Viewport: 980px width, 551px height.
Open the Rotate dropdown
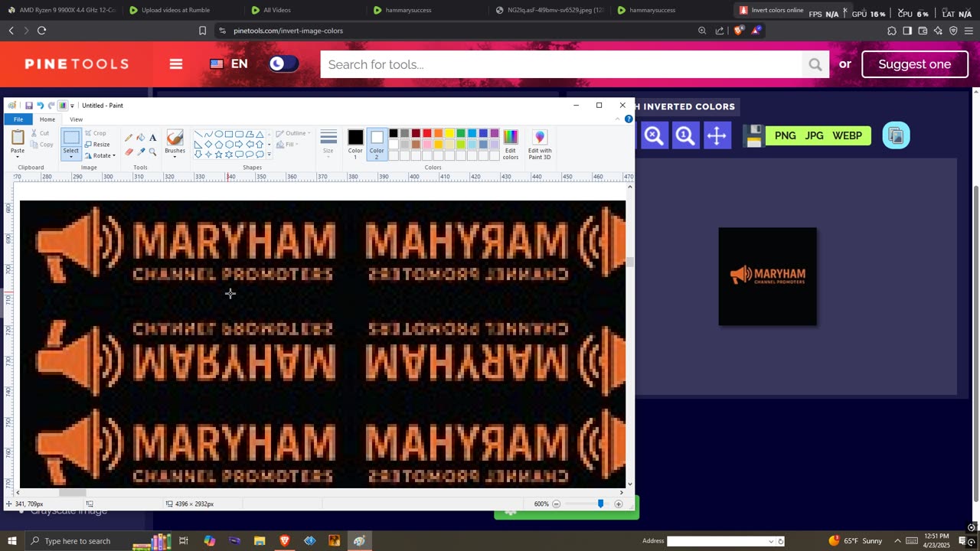100,155
